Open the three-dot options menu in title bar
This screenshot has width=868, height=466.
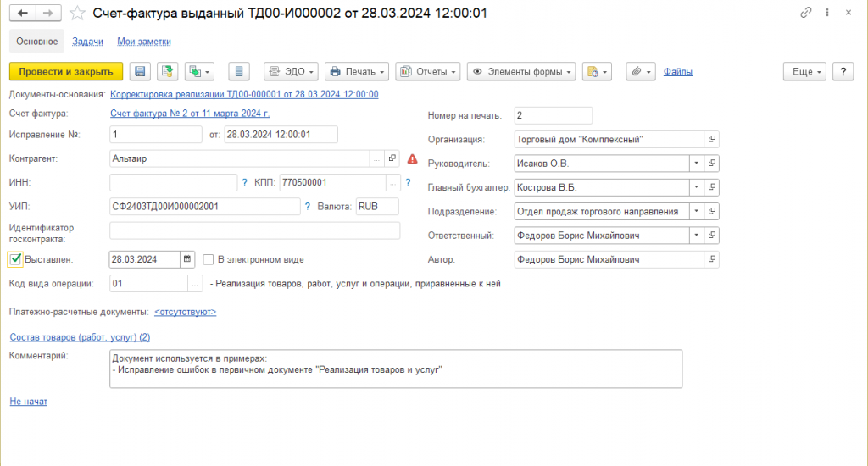(x=827, y=12)
